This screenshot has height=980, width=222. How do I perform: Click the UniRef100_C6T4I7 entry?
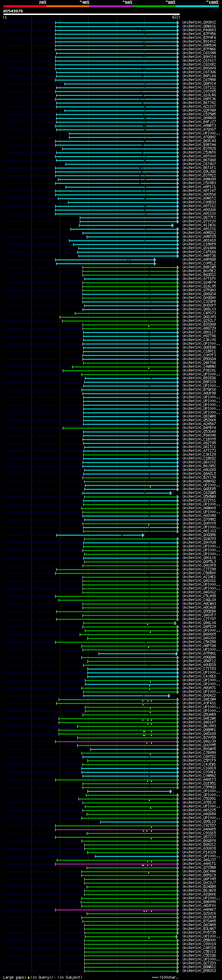pos(199,60)
